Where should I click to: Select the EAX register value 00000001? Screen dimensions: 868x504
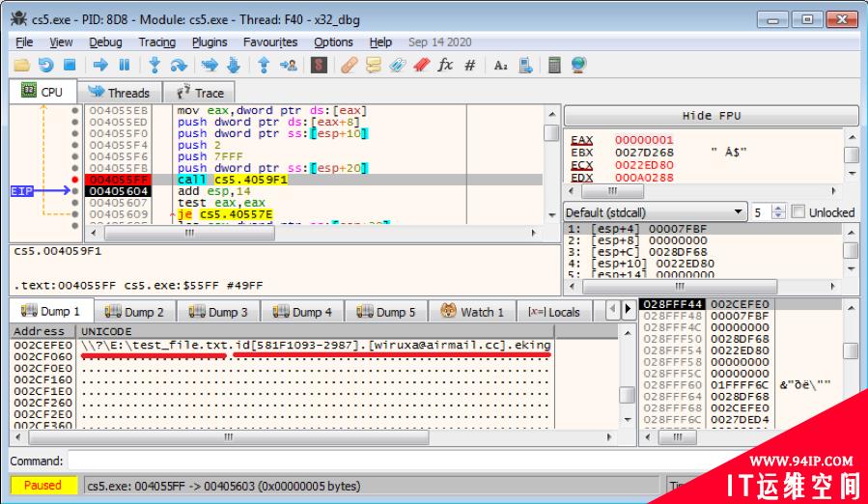tap(644, 140)
